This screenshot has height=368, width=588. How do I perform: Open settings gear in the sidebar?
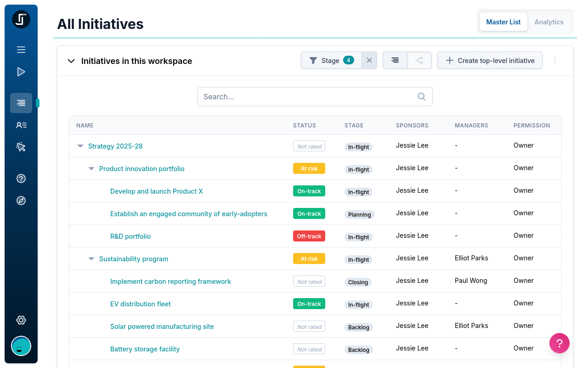coord(21,320)
